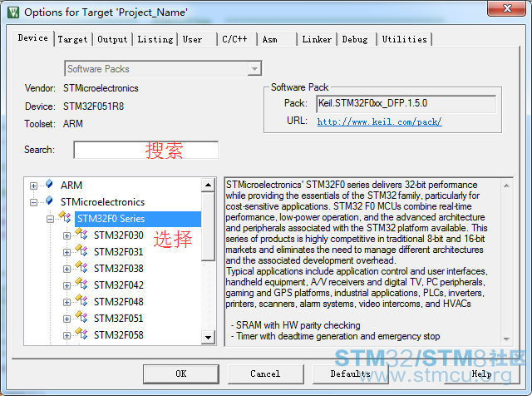Click the Keil uVision icon in title bar
Viewport: 532px width, 396px height.
click(x=13, y=12)
